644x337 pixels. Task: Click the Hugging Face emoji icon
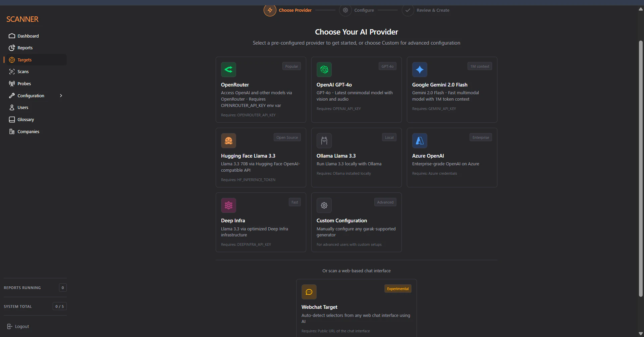coord(228,141)
